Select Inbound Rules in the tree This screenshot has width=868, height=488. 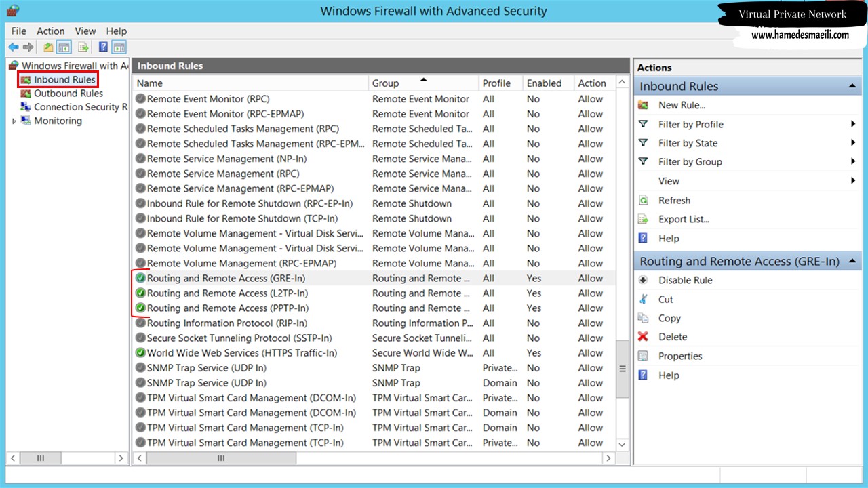pos(65,80)
